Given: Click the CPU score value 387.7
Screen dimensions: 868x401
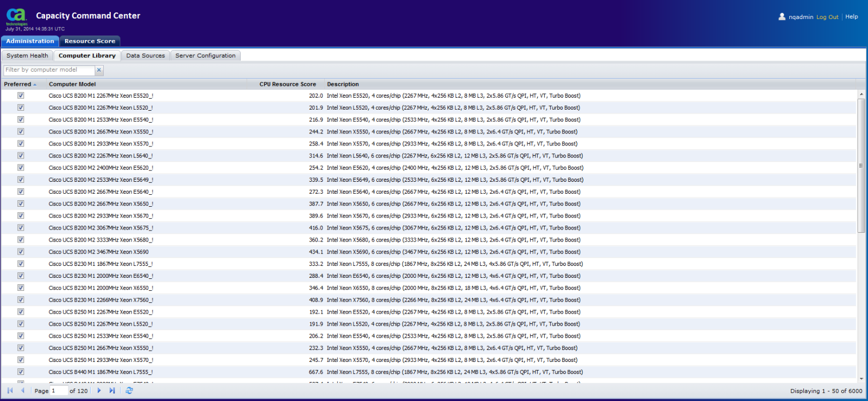Looking at the screenshot, I should [x=316, y=204].
